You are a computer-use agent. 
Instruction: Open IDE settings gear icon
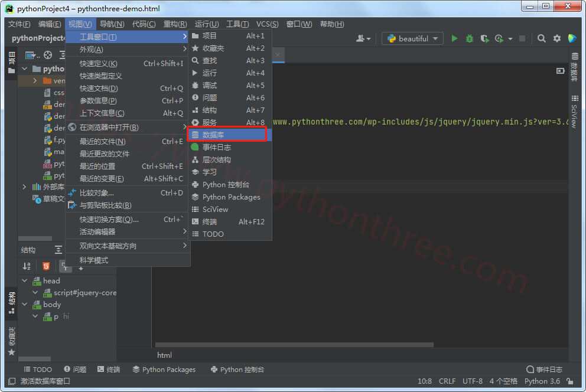tap(557, 38)
